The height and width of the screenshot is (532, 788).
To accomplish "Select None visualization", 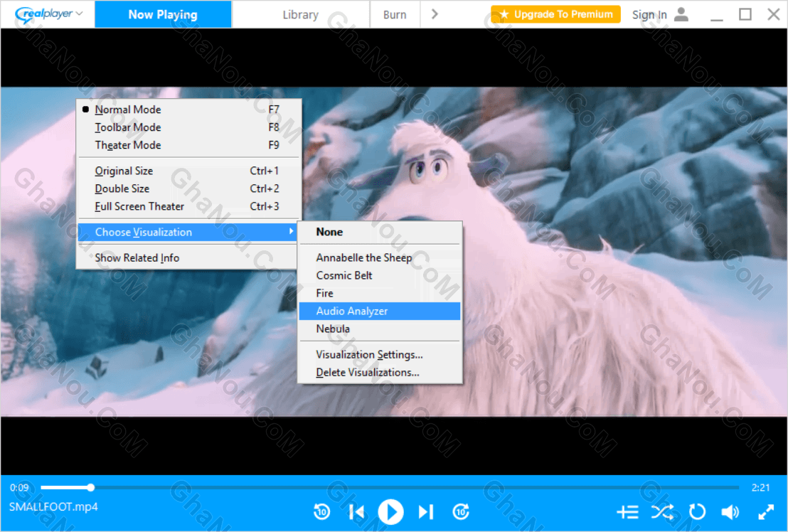I will pyautogui.click(x=380, y=232).
